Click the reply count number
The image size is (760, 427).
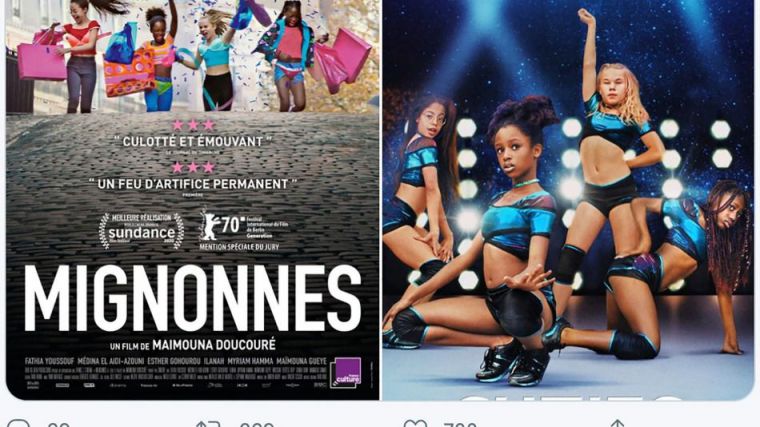click(x=59, y=425)
